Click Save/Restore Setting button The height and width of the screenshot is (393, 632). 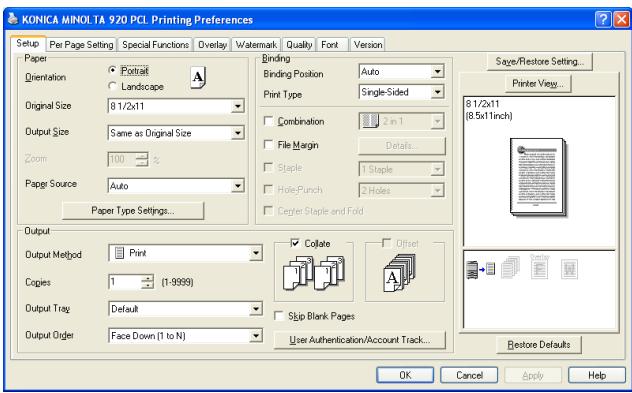pos(540,62)
